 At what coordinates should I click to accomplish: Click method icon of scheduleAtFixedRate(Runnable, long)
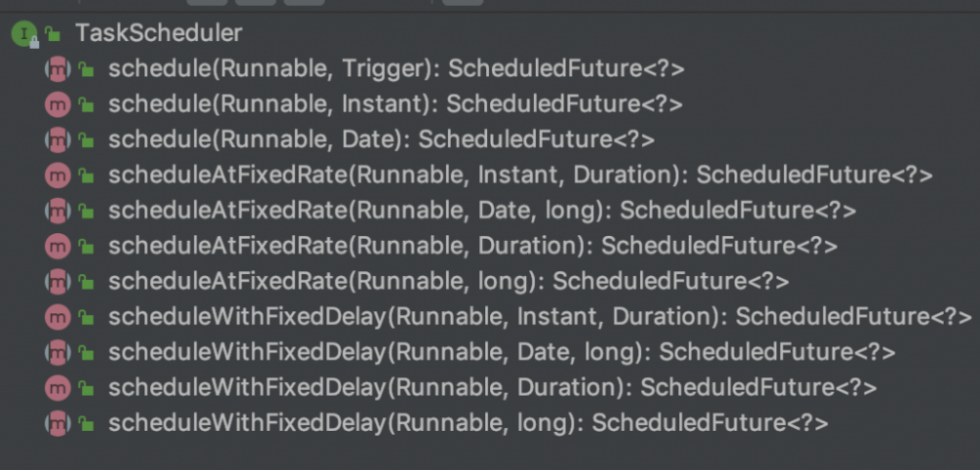tap(58, 281)
